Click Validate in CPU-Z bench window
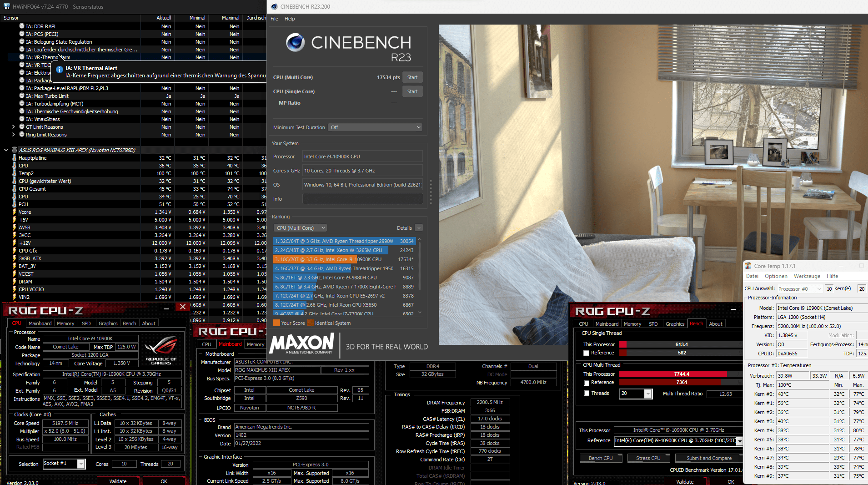This screenshot has width=868, height=485. pyautogui.click(x=684, y=481)
